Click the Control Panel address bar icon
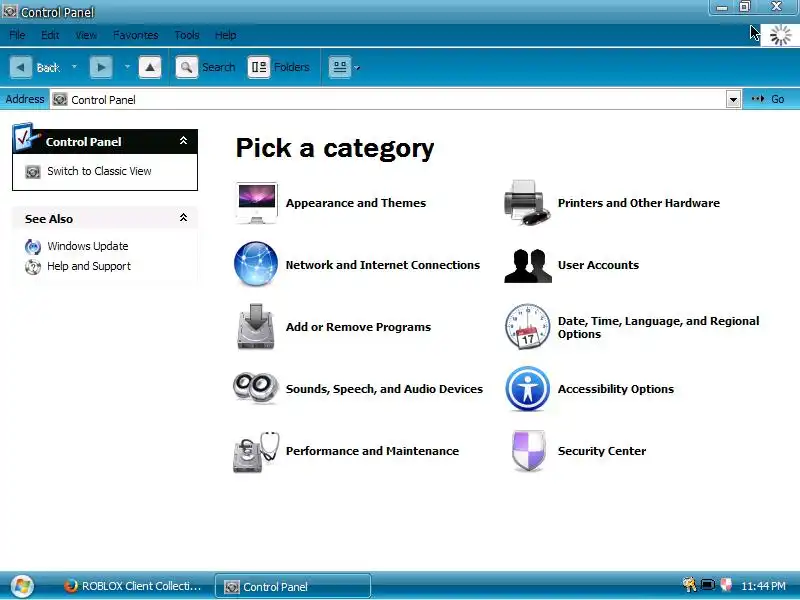The image size is (800, 600). click(60, 99)
